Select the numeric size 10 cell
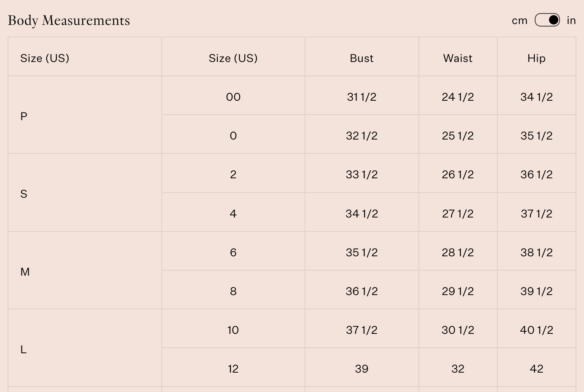This screenshot has width=584, height=392. pos(233,330)
